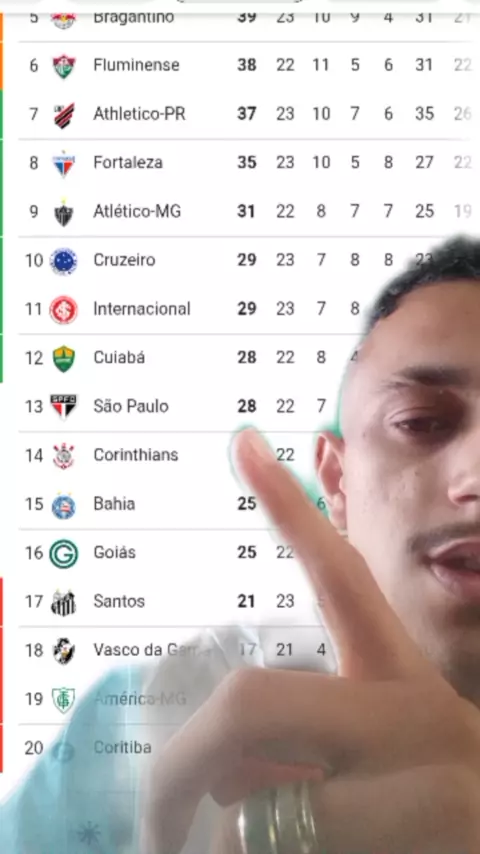Screen dimensions: 480x854
Task: Click the América-MG club crest
Action: point(64,700)
